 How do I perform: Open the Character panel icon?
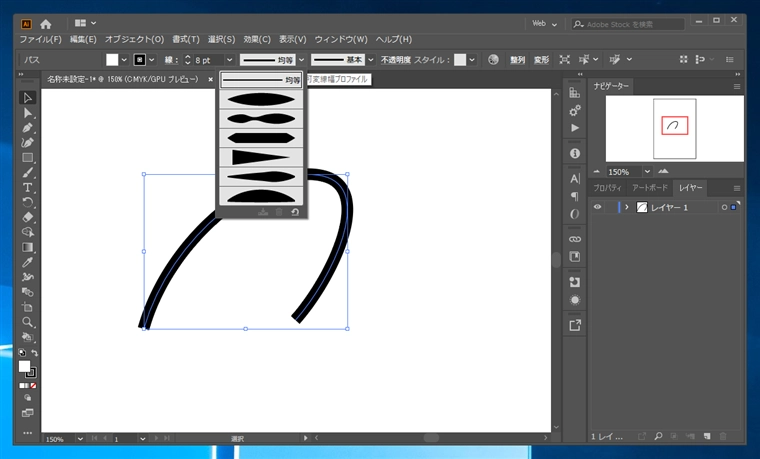coord(575,178)
